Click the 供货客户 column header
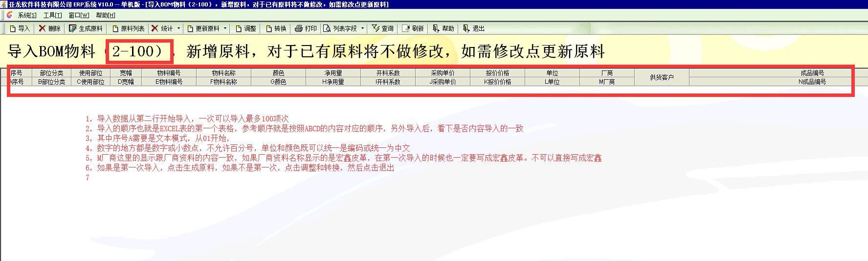The width and height of the screenshot is (868, 261). (662, 77)
